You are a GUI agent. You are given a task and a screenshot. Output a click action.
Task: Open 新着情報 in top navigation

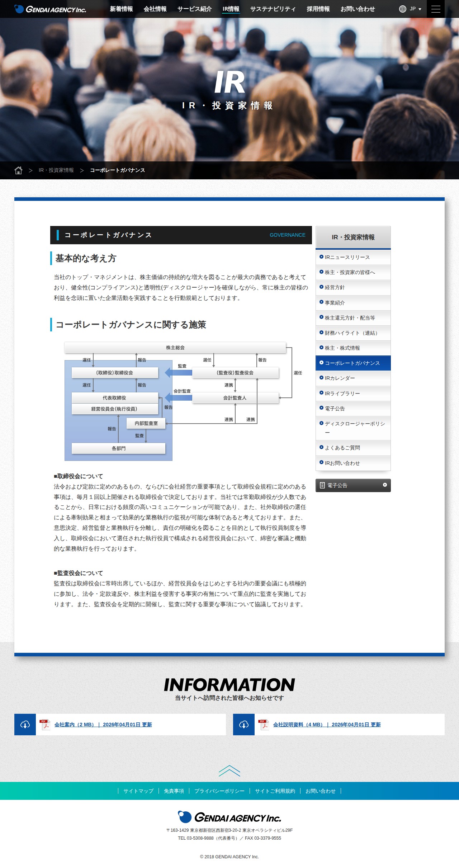122,9
